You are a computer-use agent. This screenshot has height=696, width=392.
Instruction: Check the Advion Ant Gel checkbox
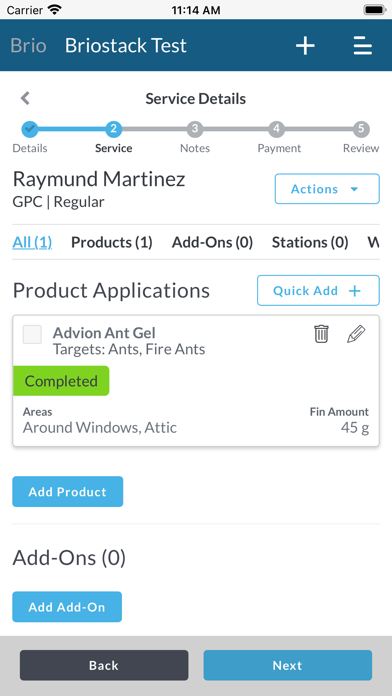click(x=32, y=334)
